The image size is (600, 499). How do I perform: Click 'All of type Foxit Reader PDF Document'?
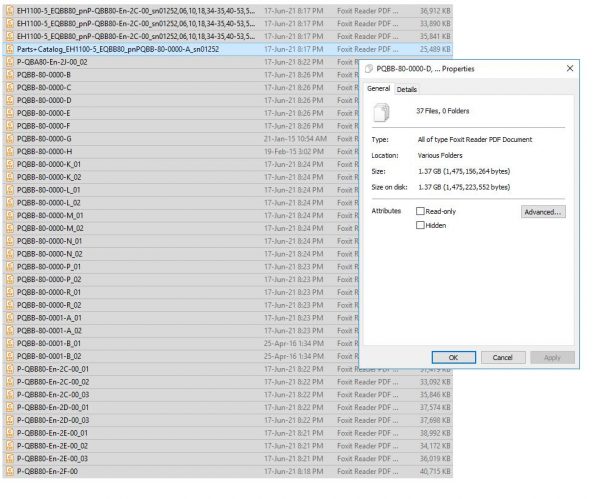pyautogui.click(x=475, y=140)
